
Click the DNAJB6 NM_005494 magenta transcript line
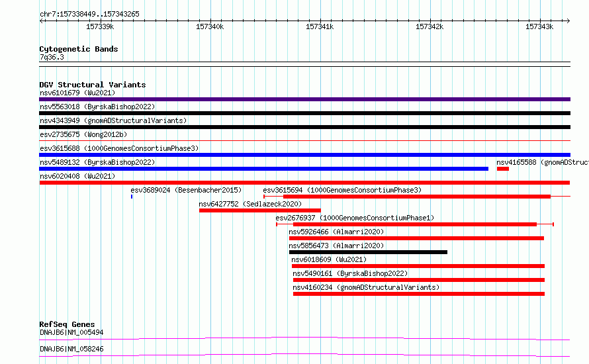point(304,338)
